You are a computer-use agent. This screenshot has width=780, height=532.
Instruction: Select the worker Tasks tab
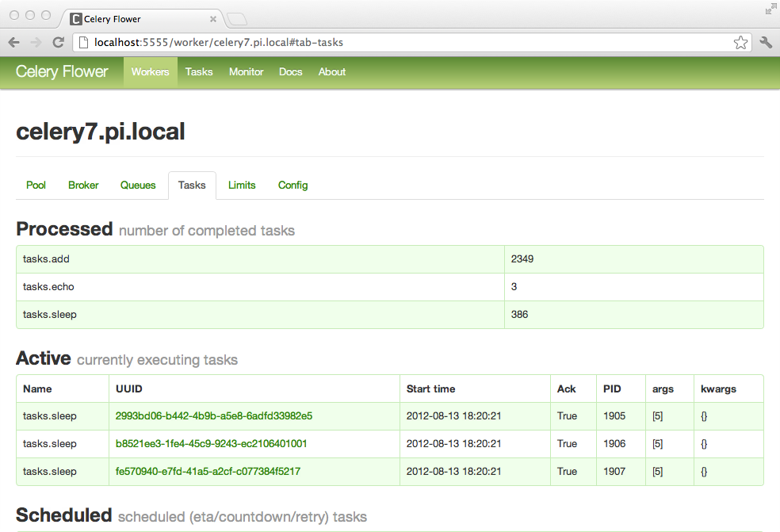192,186
